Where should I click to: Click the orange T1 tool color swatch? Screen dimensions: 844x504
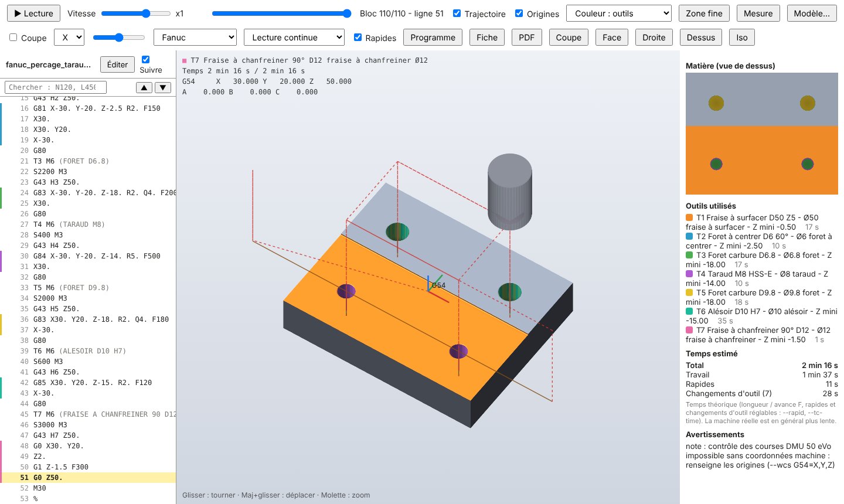pyautogui.click(x=689, y=217)
